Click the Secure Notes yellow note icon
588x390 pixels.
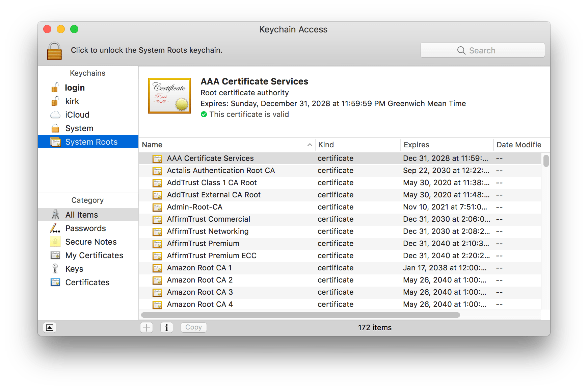point(55,242)
